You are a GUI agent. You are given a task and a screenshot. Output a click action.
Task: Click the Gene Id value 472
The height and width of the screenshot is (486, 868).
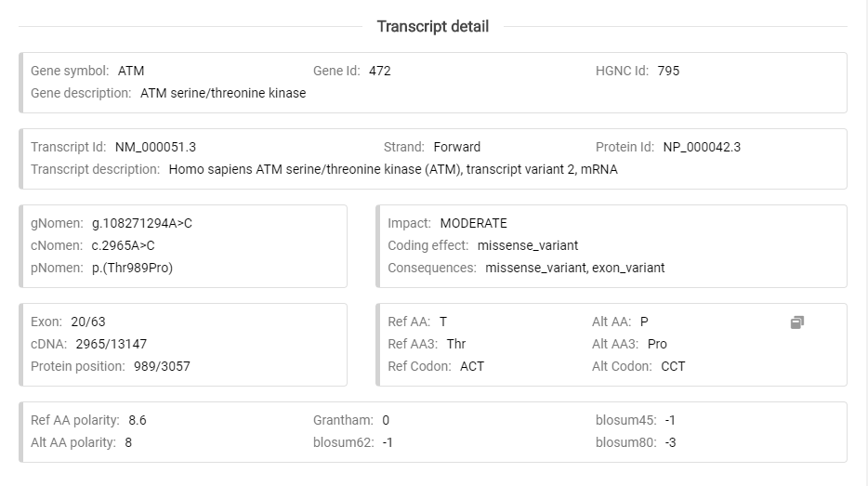point(380,71)
